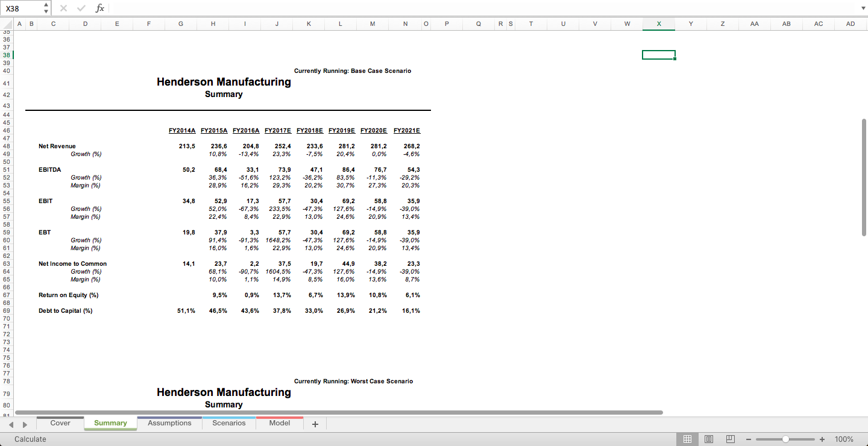Click the FY2017E column heading

click(277, 131)
